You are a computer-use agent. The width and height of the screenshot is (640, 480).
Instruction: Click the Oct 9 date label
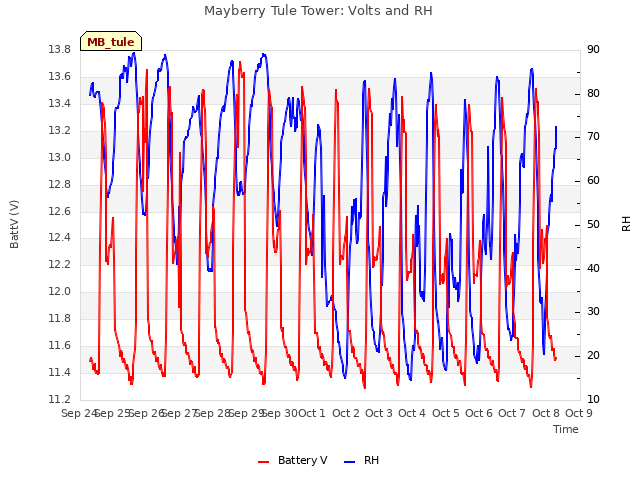579,413
